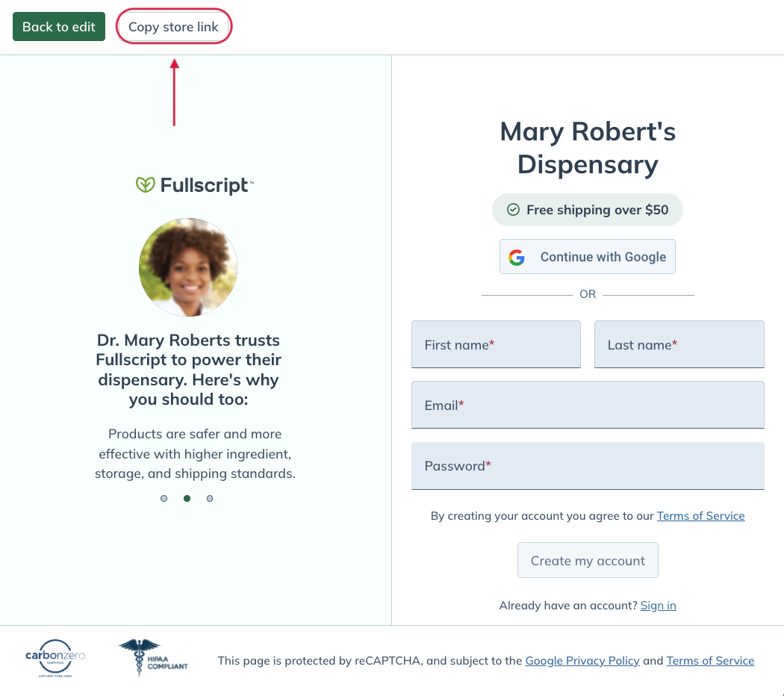Click the carbonzero certified badge

point(55,658)
